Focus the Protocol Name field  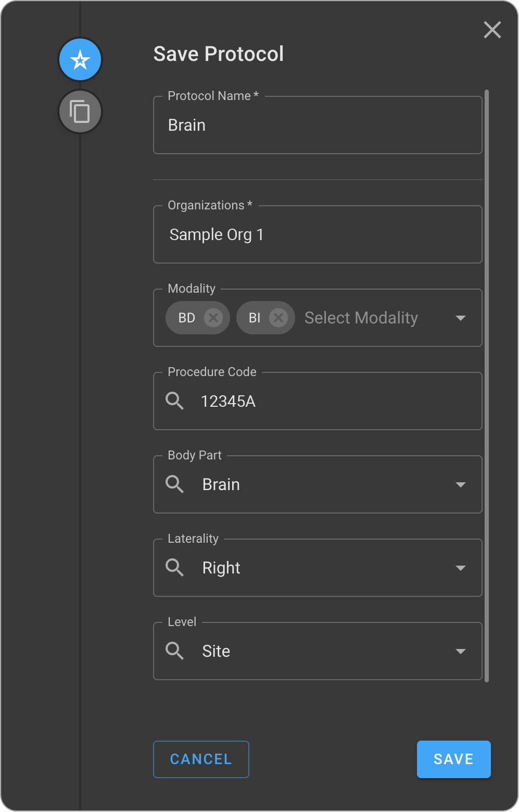318,126
